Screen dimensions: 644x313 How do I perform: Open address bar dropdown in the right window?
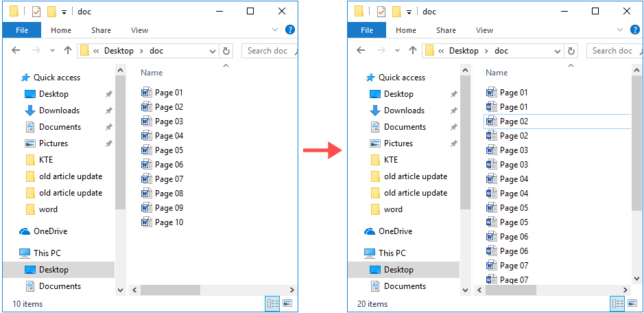click(x=558, y=51)
